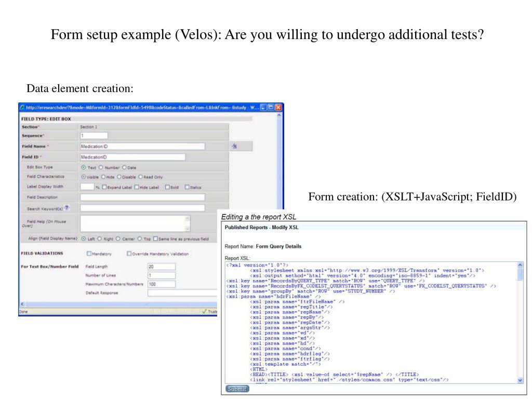Click the Default Response input
Viewport: 532px width, 399px height.
coord(182,293)
